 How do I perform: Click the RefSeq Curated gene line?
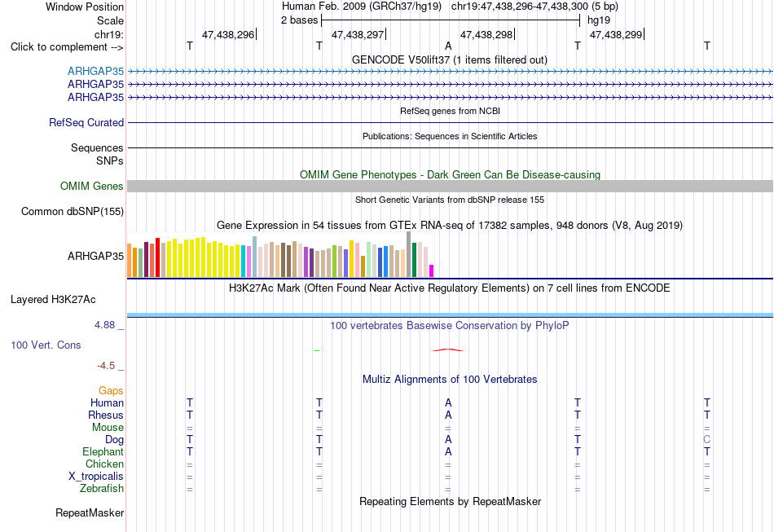(450, 122)
